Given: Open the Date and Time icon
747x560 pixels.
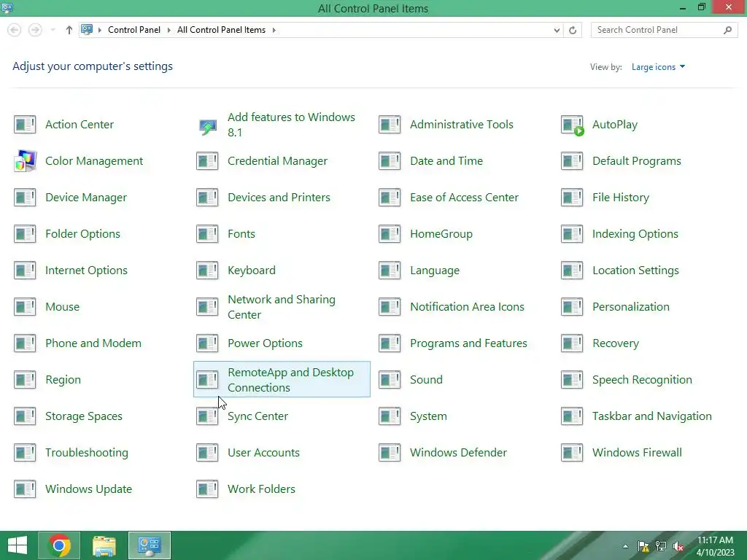Looking at the screenshot, I should (390, 161).
